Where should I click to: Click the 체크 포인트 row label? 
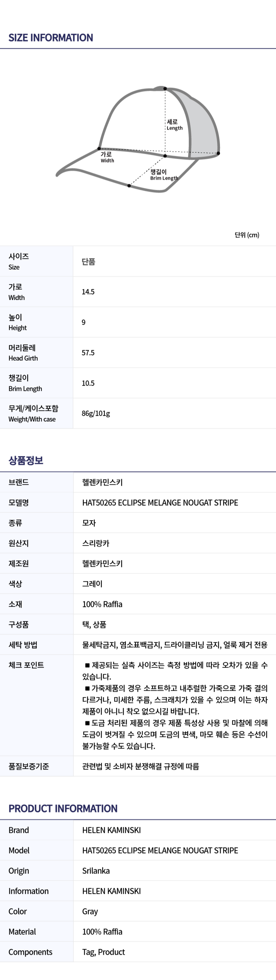(26, 665)
